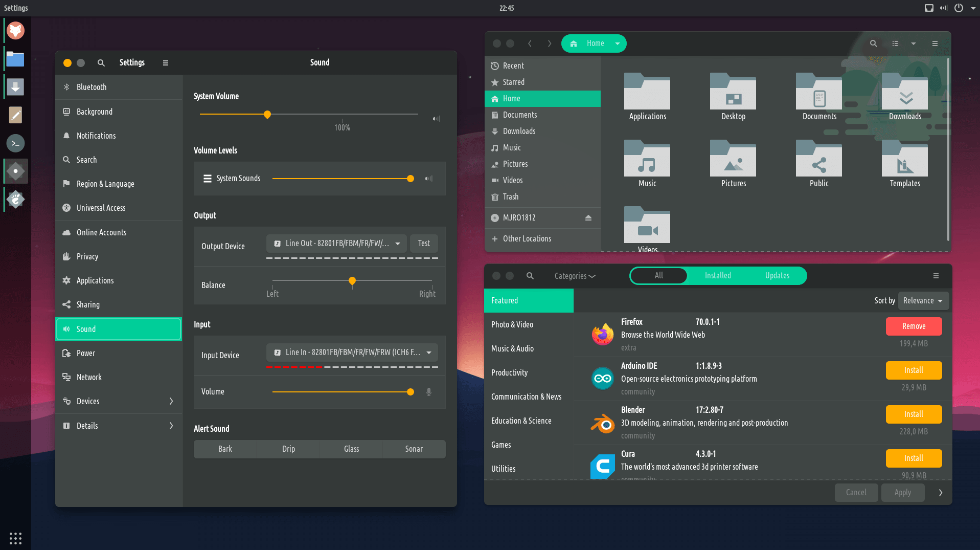Click the search icon in software manager
Viewport: 980px width, 550px height.
pos(530,276)
